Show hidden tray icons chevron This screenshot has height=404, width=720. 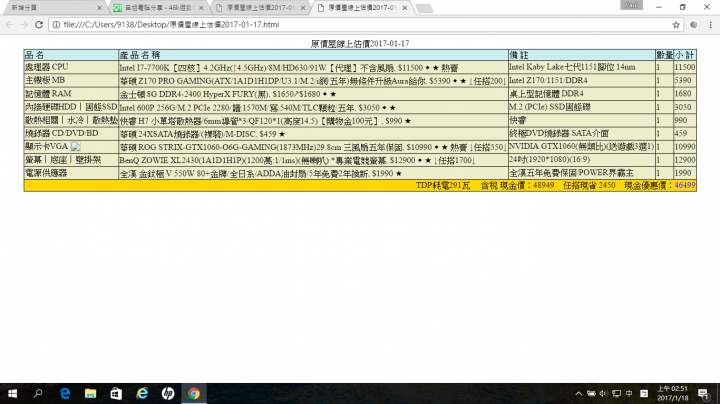coord(579,393)
